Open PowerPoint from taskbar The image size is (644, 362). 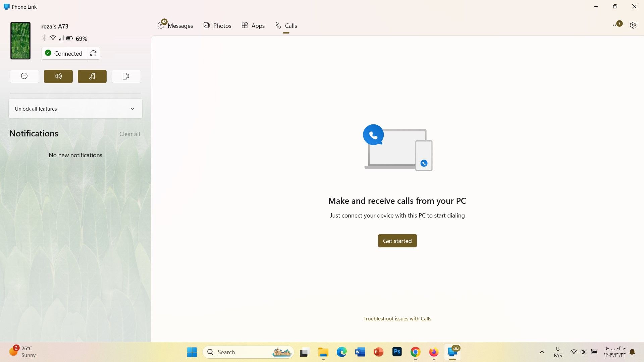click(x=378, y=352)
